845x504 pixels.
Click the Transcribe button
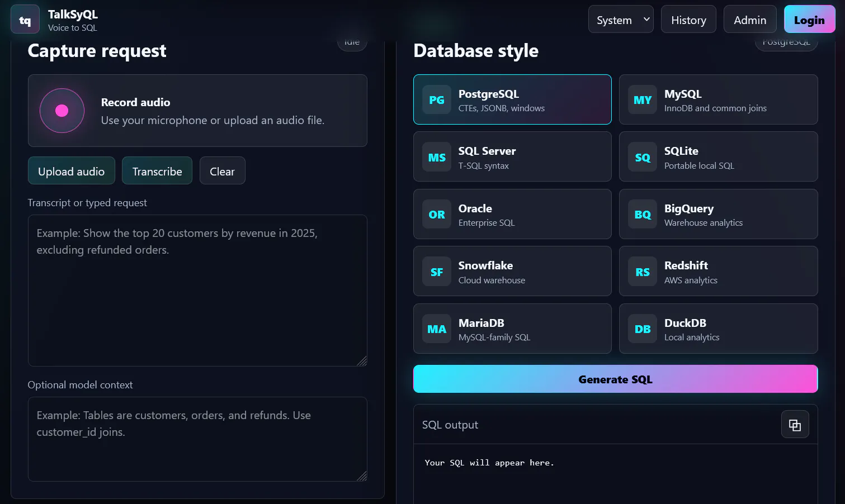coord(157,171)
